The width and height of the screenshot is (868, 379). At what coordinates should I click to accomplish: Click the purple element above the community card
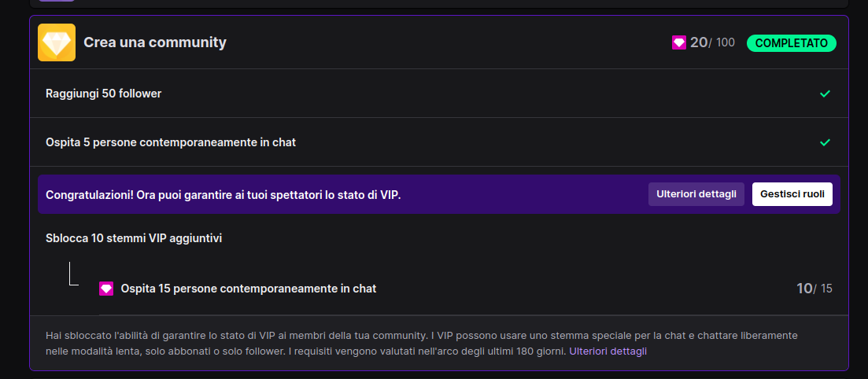(57, 1)
